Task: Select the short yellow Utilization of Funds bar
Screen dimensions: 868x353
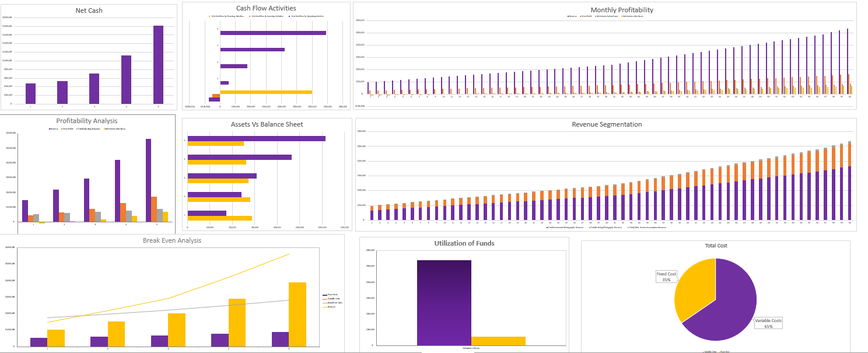Action: coord(498,341)
